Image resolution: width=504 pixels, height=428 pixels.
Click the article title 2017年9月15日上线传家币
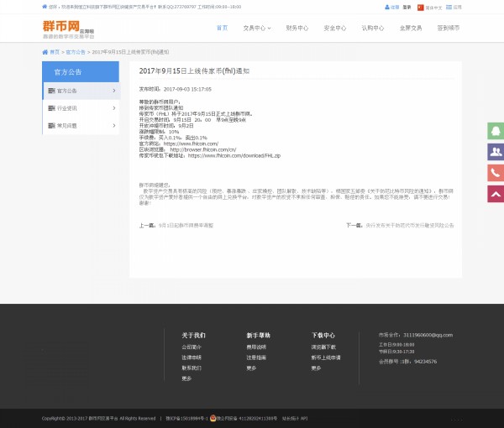194,71
